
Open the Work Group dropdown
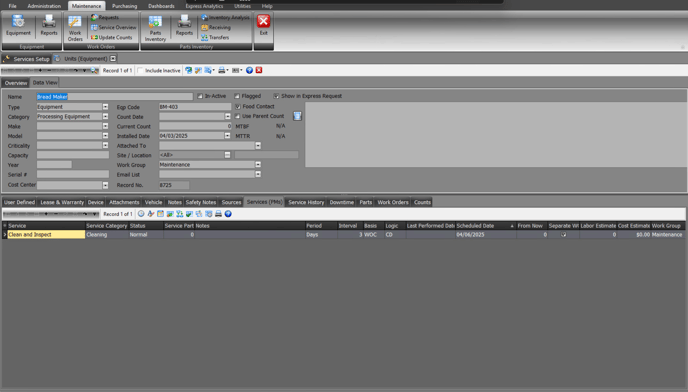click(x=258, y=165)
